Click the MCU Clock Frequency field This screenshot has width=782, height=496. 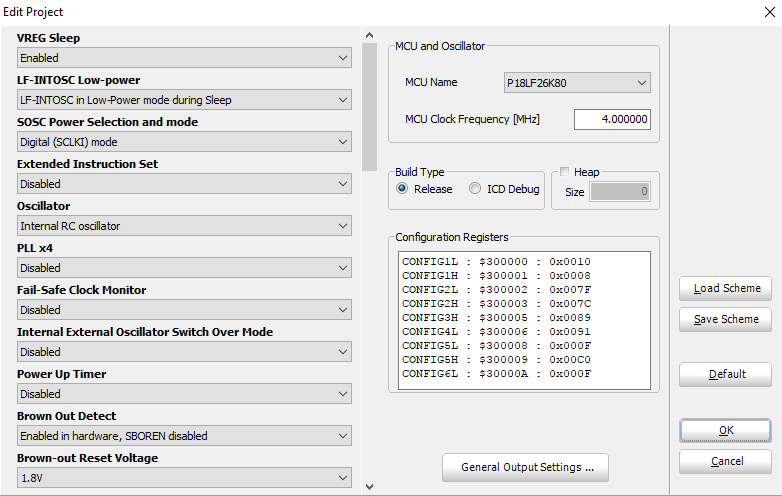click(x=612, y=119)
